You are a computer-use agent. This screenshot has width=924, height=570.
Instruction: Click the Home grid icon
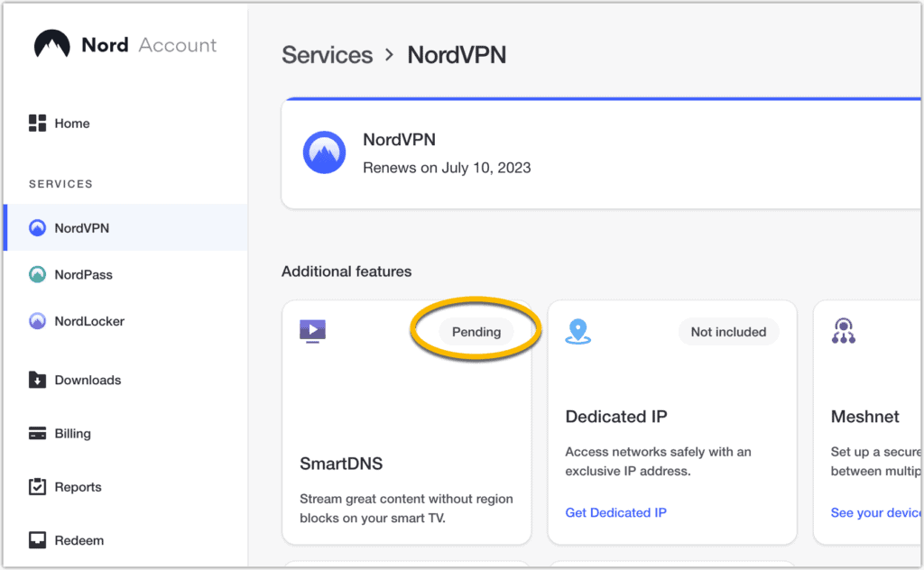[x=37, y=124]
